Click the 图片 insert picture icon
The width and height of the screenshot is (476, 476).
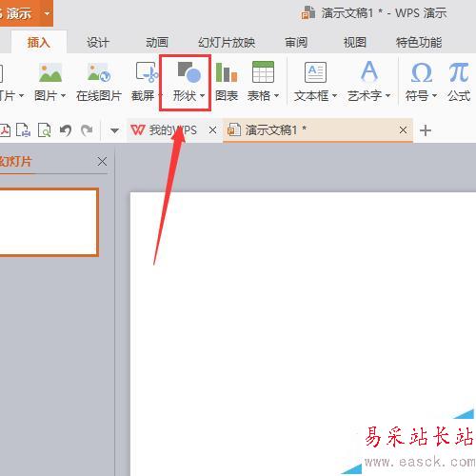pos(50,72)
